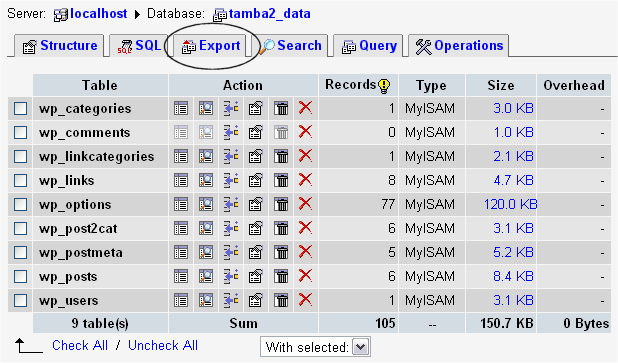Drop the wp_users table with the red X

(305, 300)
